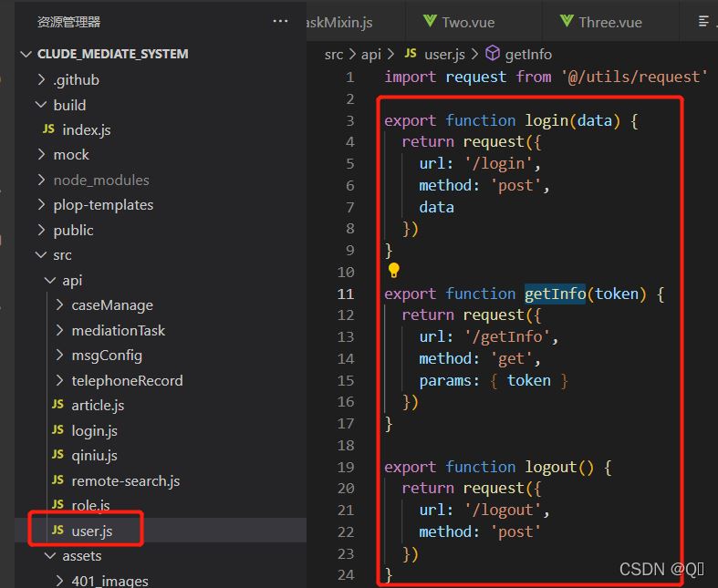Click the user.js breadcrumb segment

pyautogui.click(x=444, y=55)
